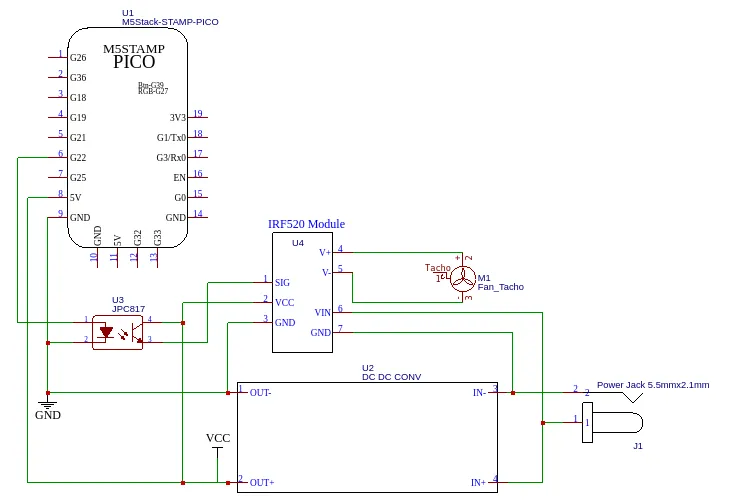Select the fan motor symbol M1
732x501 pixels.
pyautogui.click(x=463, y=279)
